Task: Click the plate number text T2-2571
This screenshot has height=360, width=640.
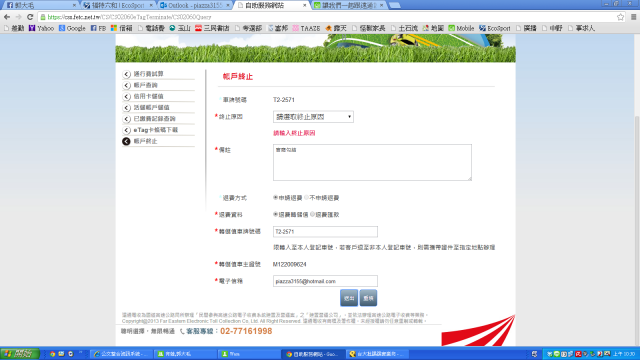Action: tap(284, 100)
